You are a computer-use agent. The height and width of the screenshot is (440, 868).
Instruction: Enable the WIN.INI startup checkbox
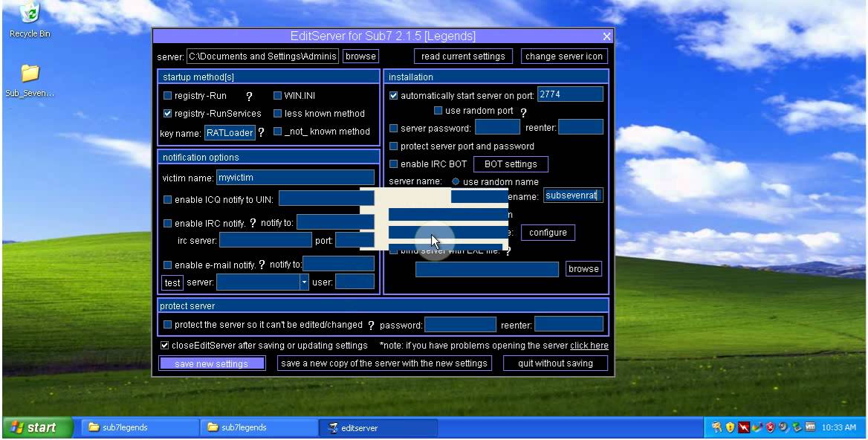277,96
